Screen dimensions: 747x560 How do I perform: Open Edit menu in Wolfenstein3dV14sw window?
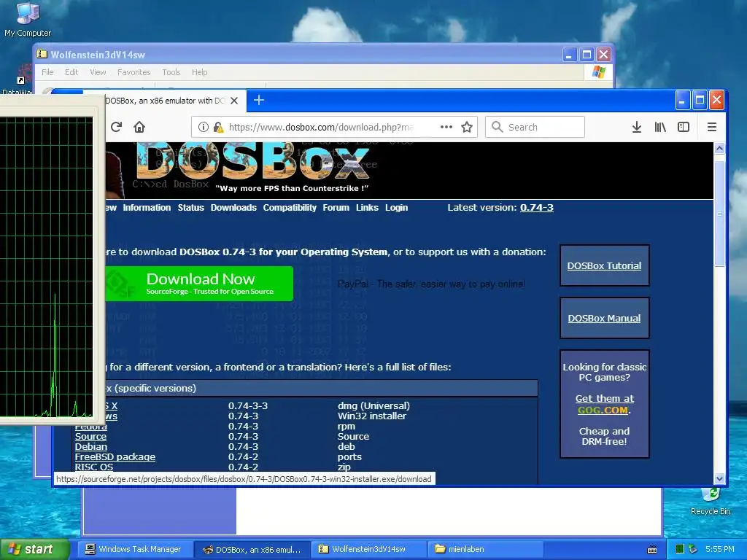pos(71,72)
